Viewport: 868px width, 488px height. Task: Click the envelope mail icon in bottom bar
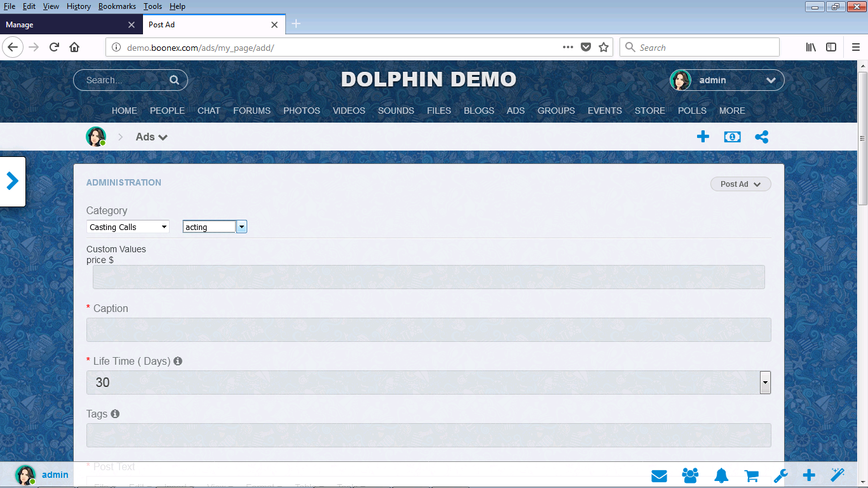[x=659, y=475]
